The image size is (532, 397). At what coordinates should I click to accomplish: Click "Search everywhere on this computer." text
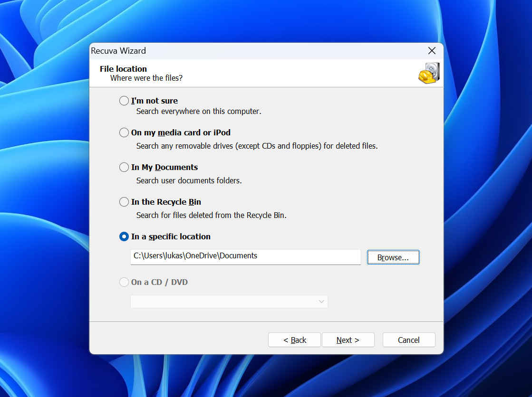[199, 111]
